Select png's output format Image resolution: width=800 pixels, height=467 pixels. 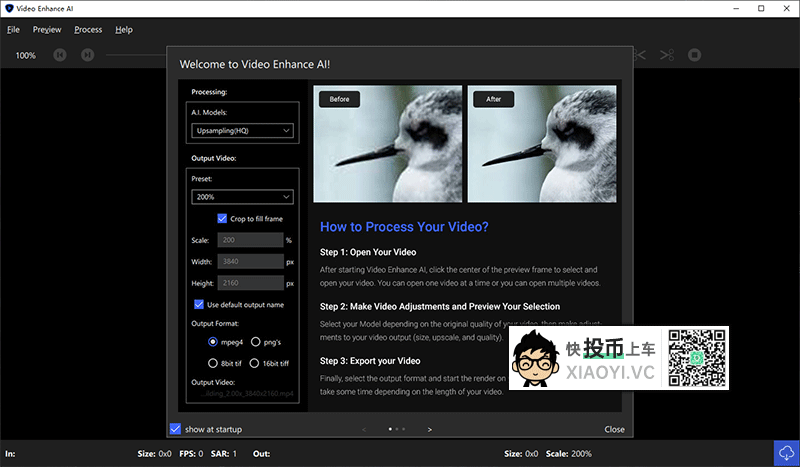[256, 342]
